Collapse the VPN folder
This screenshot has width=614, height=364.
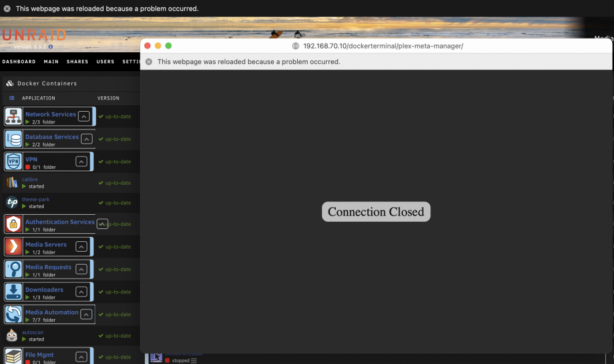coord(81,161)
